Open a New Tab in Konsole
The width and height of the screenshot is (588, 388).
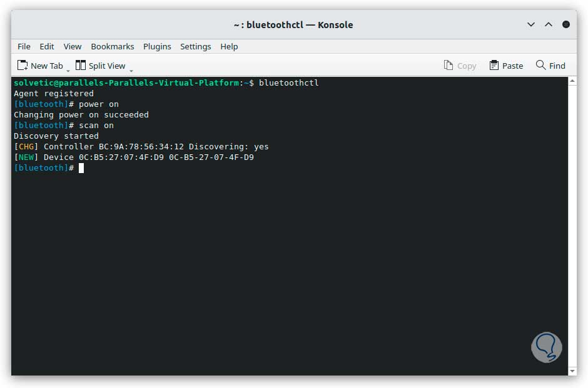pos(40,66)
